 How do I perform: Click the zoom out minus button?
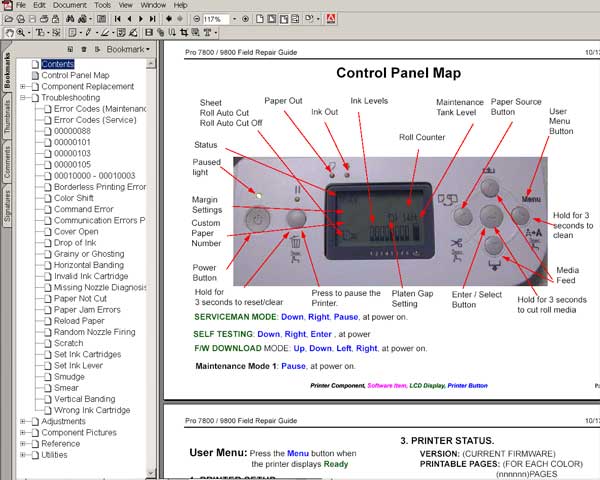(196, 19)
